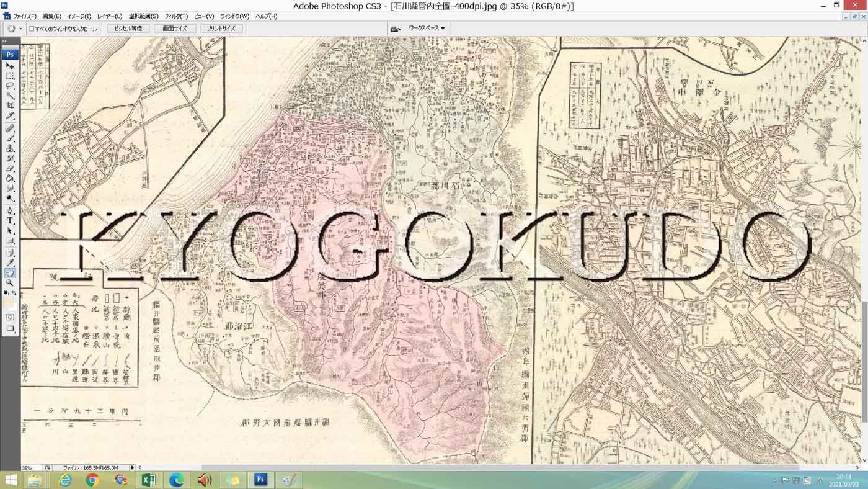The height and width of the screenshot is (489, 868).
Task: Switch to Photoshop on the taskbar
Action: pos(261,480)
